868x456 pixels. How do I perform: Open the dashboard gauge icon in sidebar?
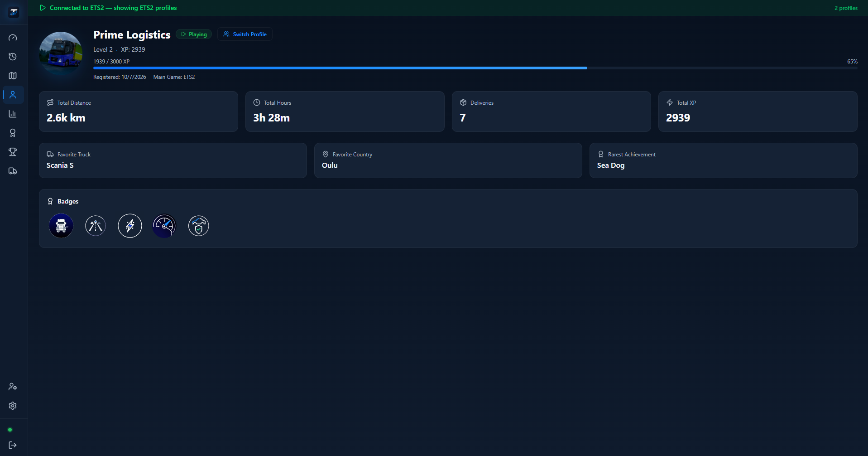(13, 38)
